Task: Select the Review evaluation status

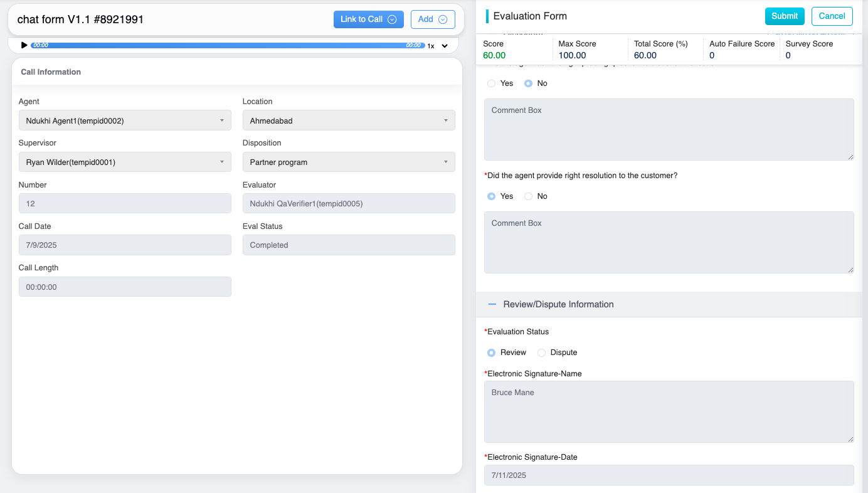Action: [x=492, y=353]
